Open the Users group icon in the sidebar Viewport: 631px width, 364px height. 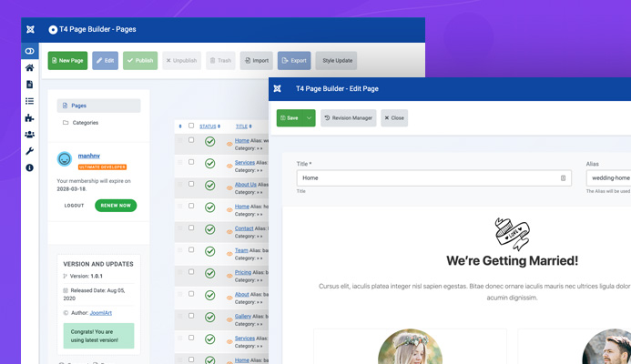(x=29, y=135)
